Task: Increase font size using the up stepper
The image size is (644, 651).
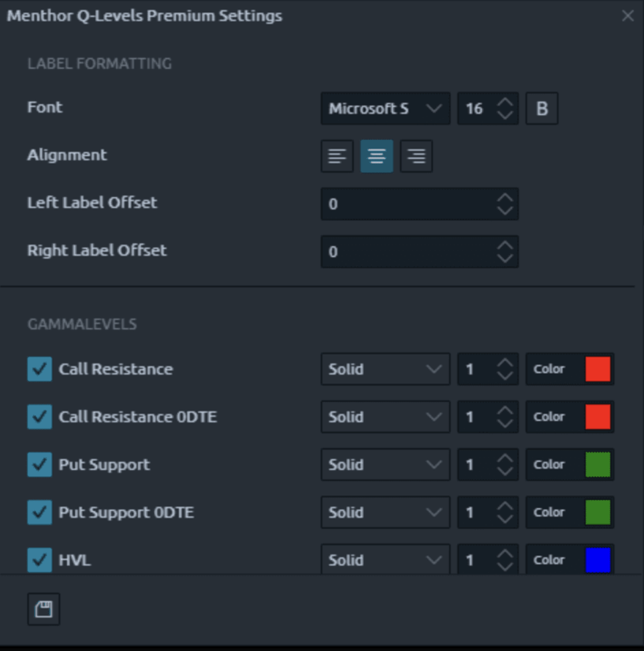Action: [x=505, y=102]
